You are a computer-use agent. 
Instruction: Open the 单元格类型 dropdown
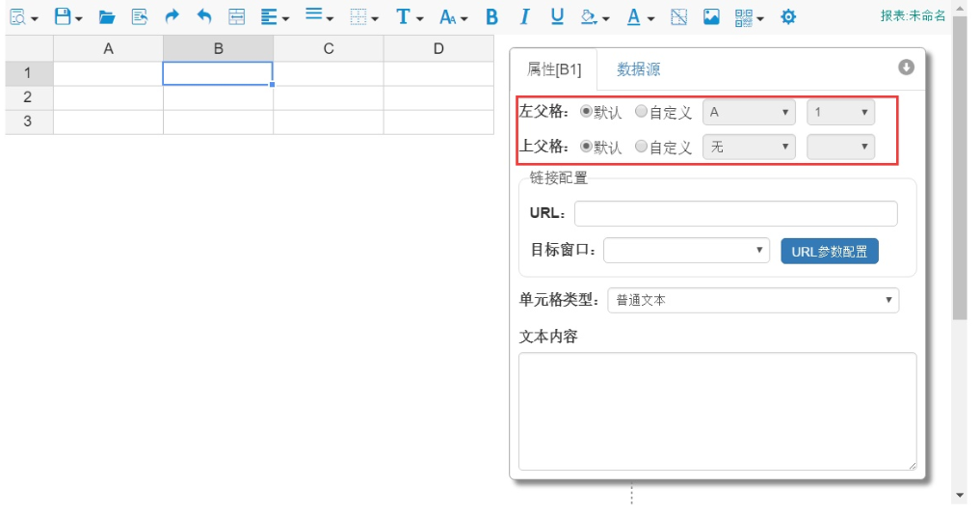(x=753, y=300)
